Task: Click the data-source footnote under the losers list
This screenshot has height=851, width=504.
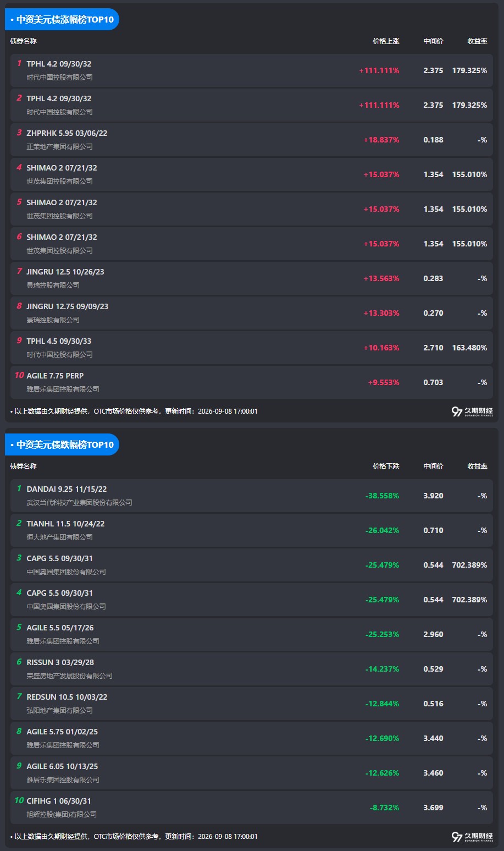Action: 134,837
